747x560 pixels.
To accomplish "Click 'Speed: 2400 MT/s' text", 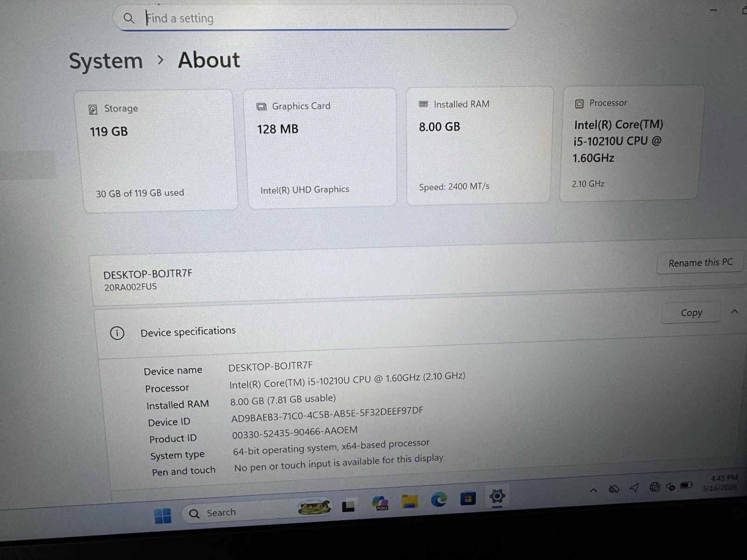I will [x=454, y=187].
